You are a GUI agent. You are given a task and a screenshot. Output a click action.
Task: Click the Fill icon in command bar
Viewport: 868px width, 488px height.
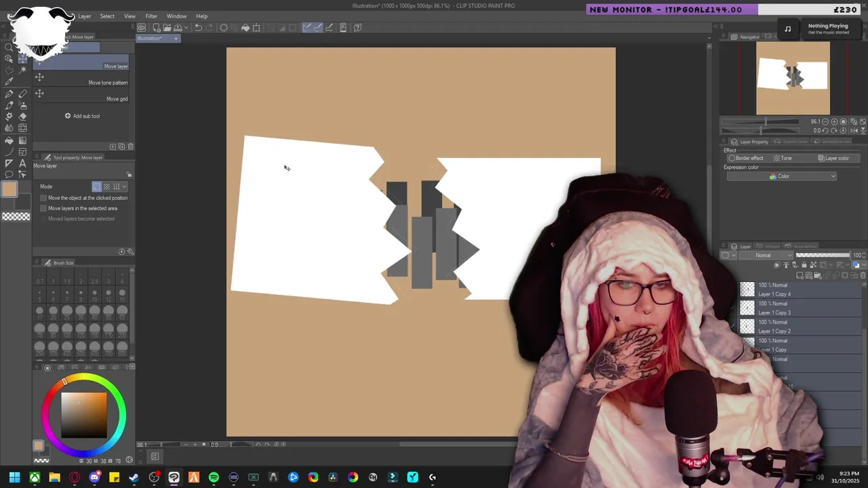[245, 28]
